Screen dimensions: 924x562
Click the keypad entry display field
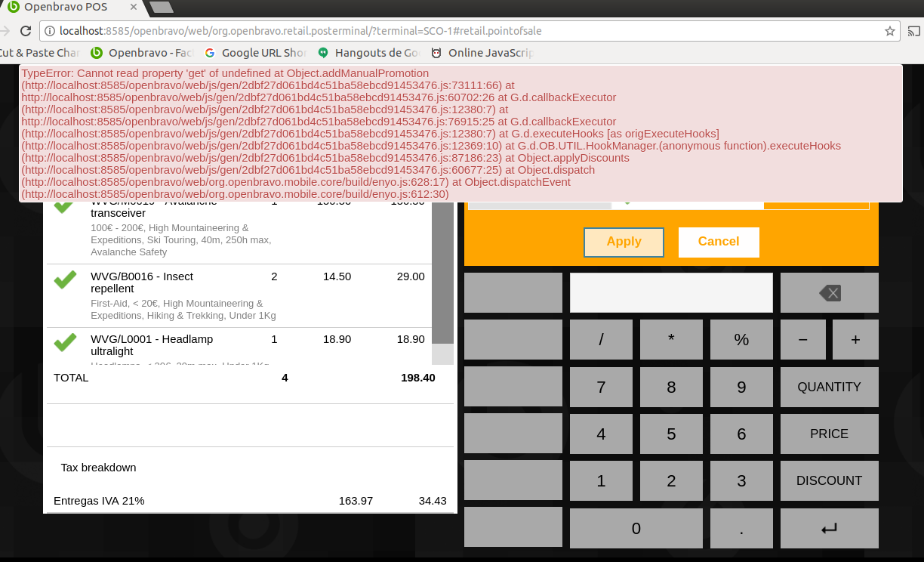(671, 292)
